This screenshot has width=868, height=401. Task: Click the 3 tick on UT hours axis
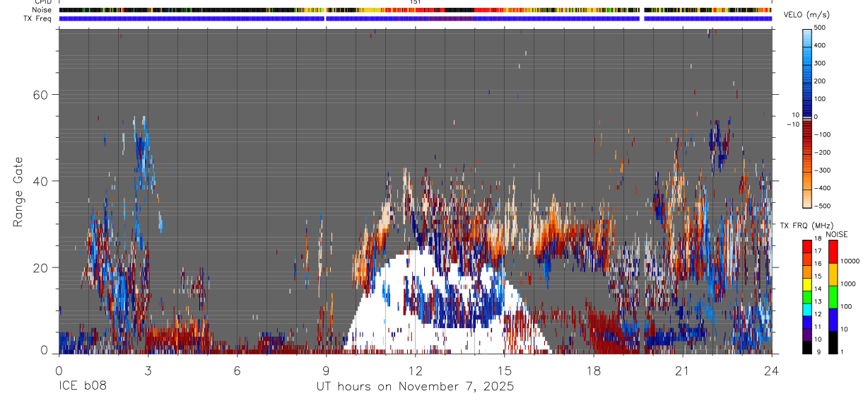[148, 371]
